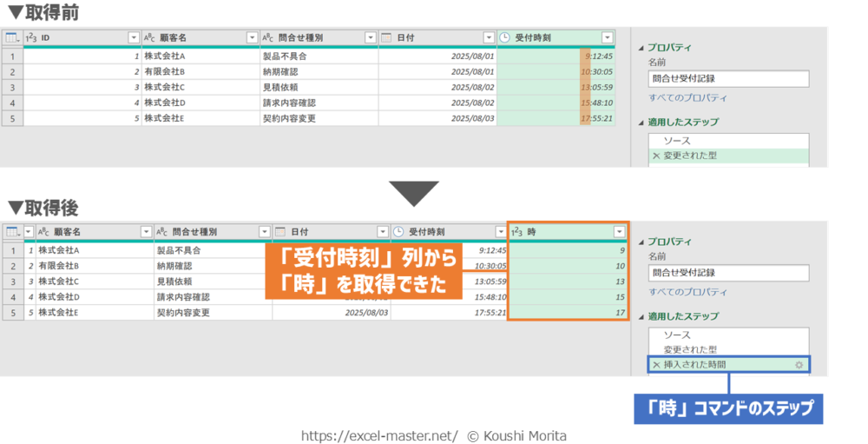This screenshot has height=444, width=868.
Task: Open すべてのプロパティ link in the lower pane
Action: (x=687, y=292)
